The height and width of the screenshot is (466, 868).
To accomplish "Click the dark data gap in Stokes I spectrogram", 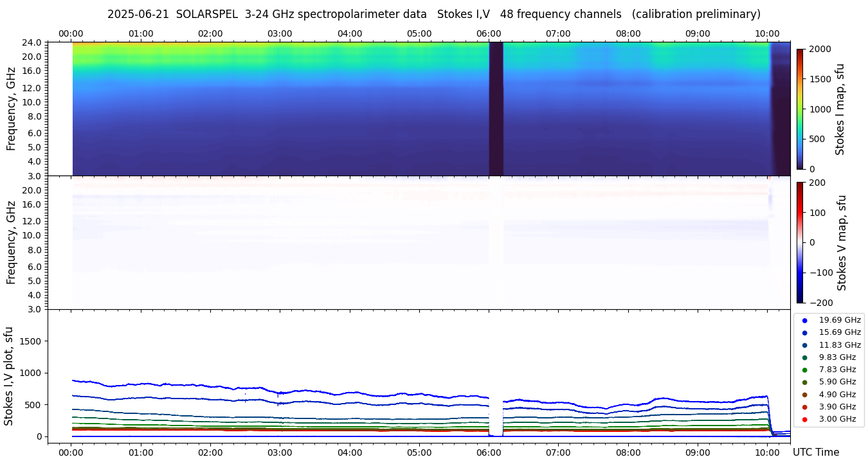I will point(496,109).
